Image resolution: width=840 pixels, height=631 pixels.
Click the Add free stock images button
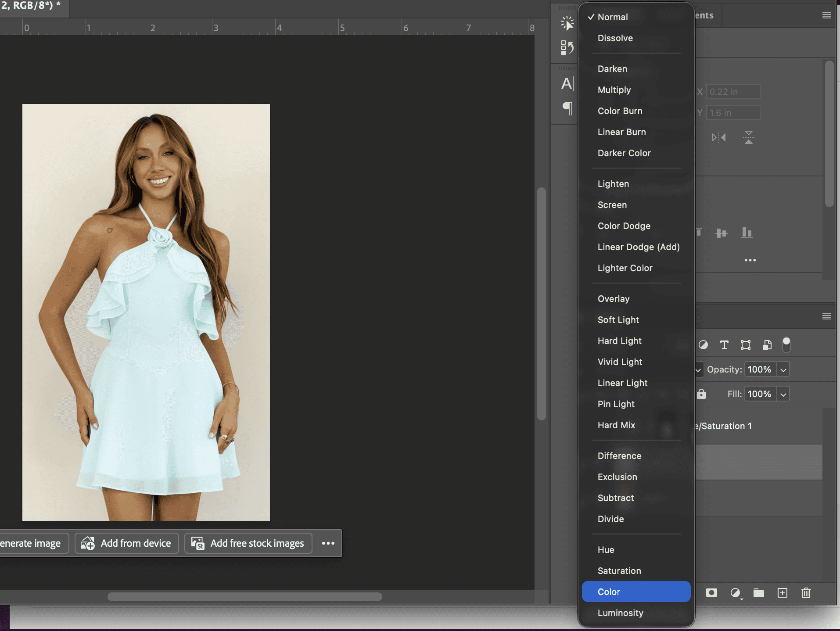248,543
